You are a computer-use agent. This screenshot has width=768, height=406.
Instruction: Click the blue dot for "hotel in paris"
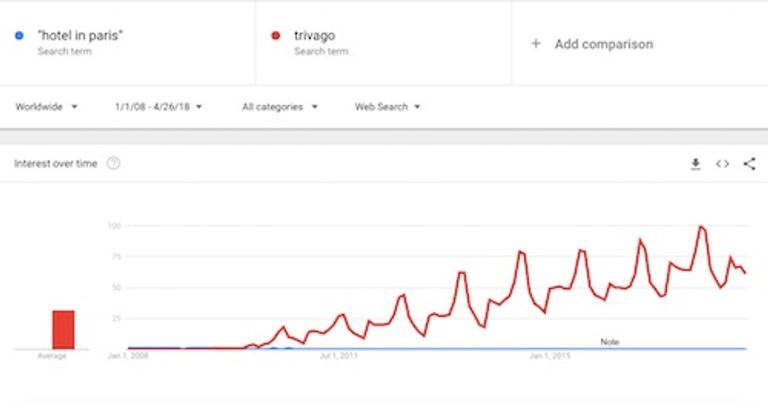(x=19, y=35)
